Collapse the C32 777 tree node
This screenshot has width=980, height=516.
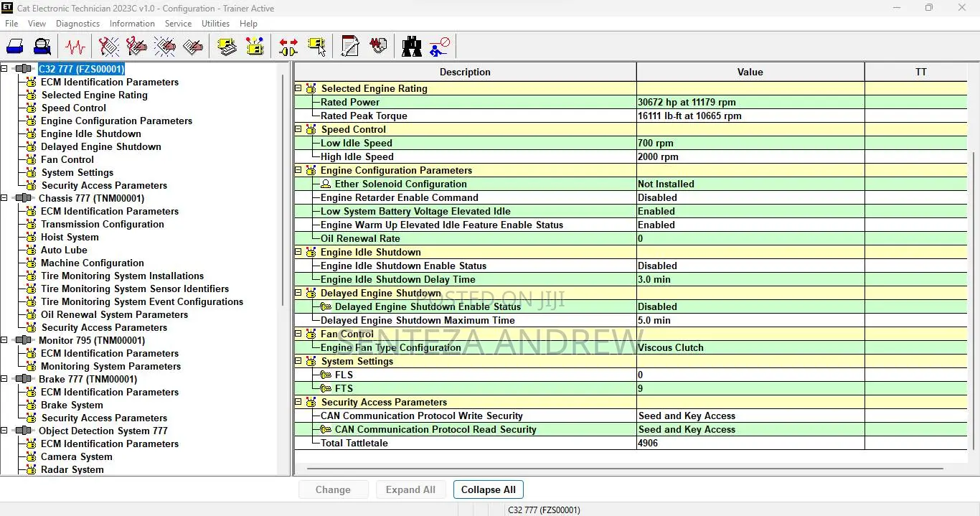tap(4, 69)
